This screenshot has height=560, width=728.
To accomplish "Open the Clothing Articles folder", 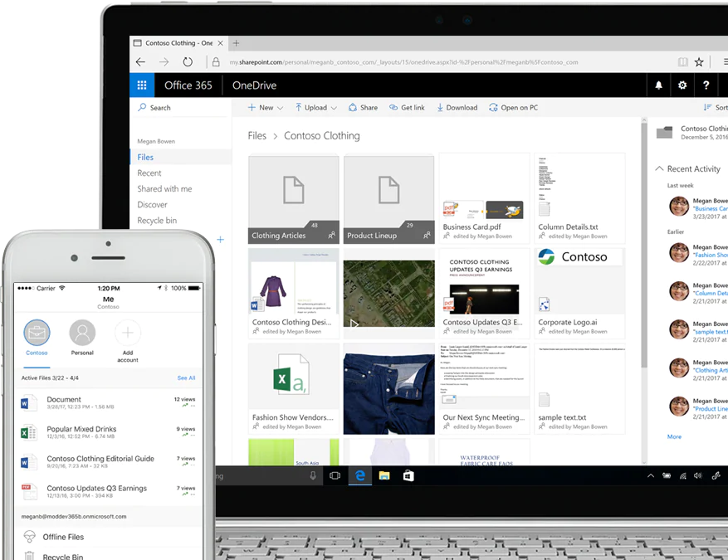I will [293, 199].
